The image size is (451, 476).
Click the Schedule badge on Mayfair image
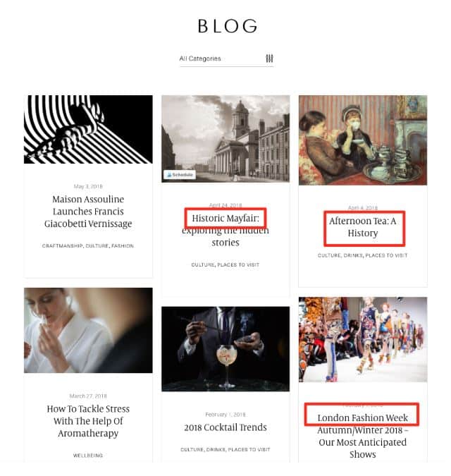tap(180, 175)
